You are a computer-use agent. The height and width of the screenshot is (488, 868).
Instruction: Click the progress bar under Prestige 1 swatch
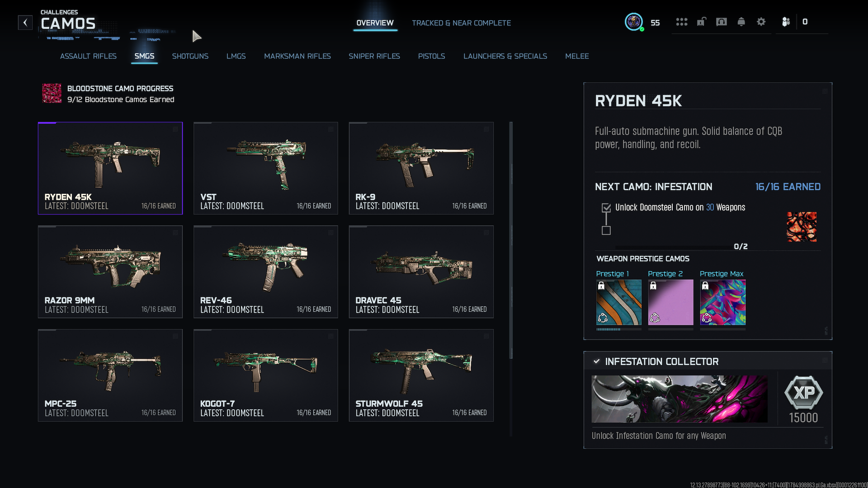619,329
